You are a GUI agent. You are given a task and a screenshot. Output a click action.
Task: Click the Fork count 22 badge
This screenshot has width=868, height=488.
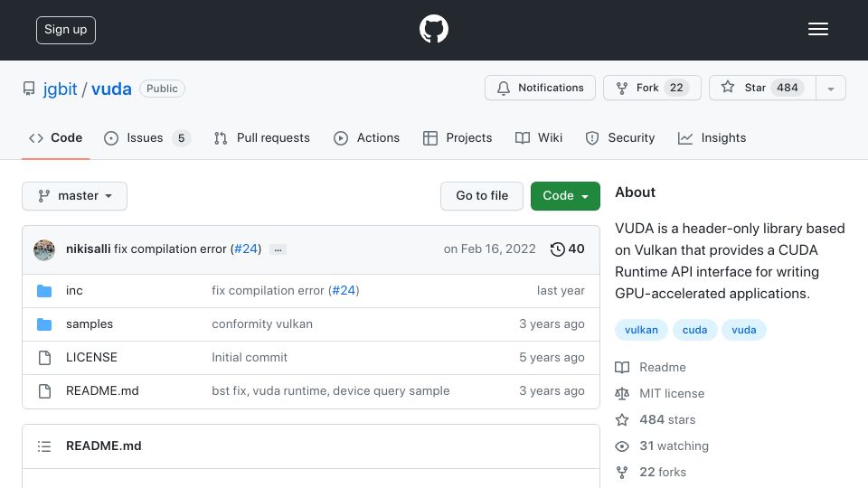(x=676, y=88)
